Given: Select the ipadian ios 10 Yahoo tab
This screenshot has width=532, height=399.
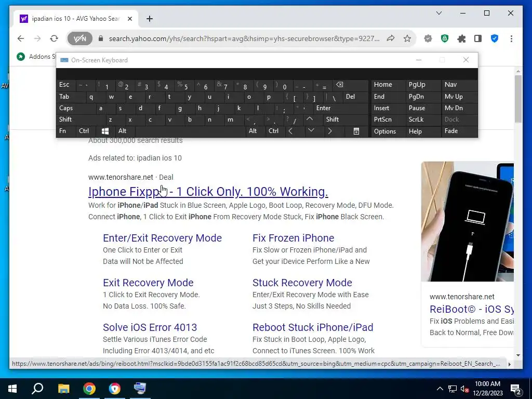Looking at the screenshot, I should [x=76, y=19].
